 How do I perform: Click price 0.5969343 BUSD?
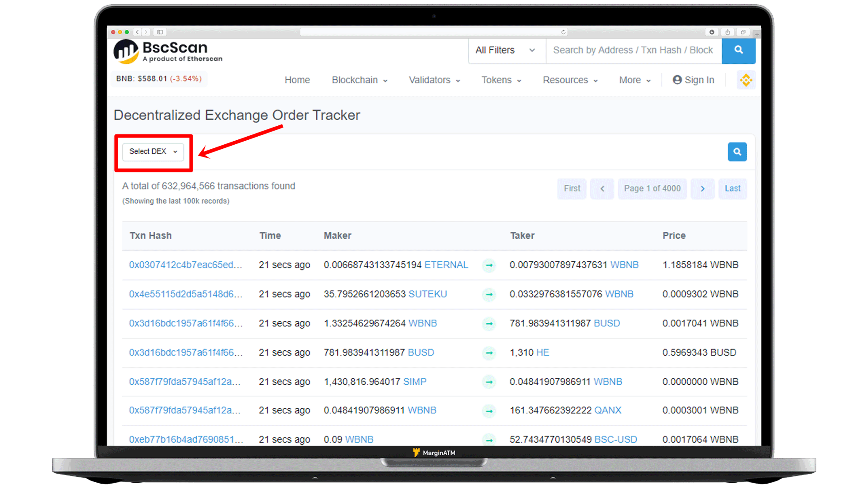pyautogui.click(x=699, y=352)
